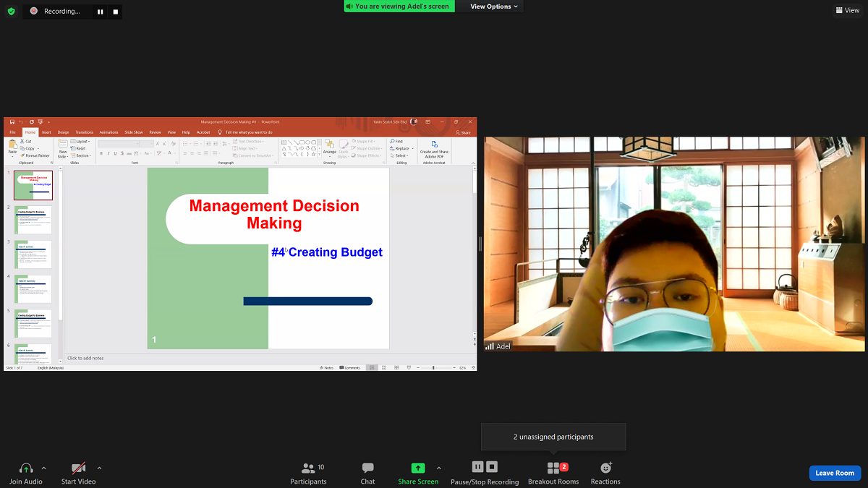Click Quick Styles in Drawing group

pyautogui.click(x=344, y=147)
